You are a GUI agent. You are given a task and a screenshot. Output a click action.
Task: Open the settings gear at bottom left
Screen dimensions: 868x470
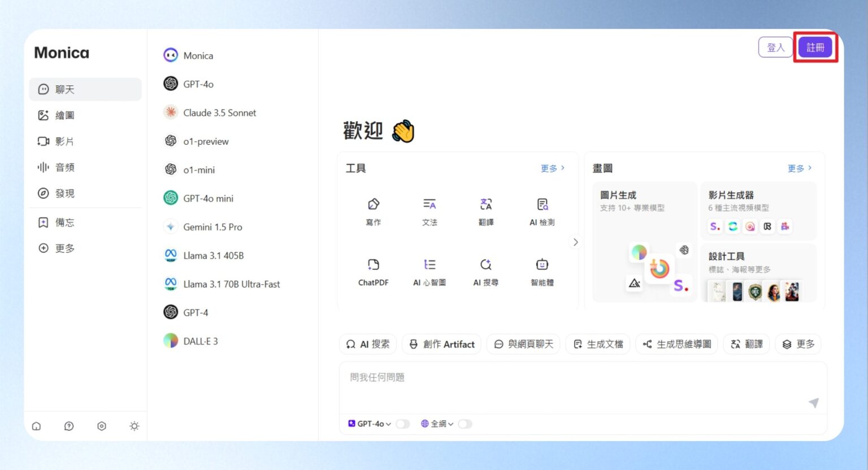point(102,426)
